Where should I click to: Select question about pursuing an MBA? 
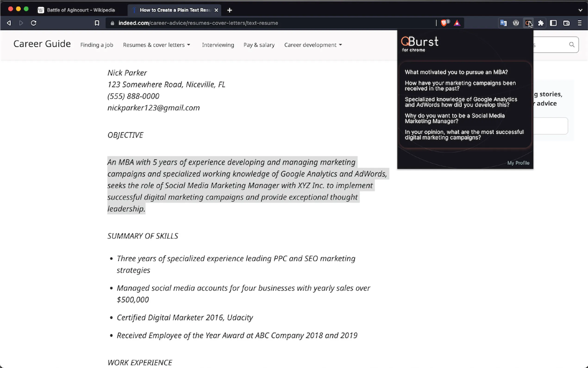[456, 72]
